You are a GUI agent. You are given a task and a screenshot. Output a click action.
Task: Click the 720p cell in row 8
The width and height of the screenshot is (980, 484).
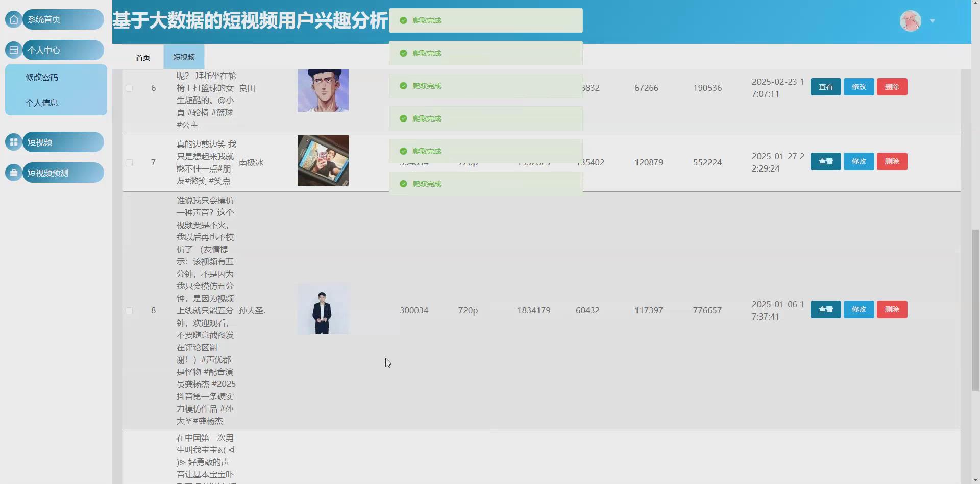[x=468, y=310]
